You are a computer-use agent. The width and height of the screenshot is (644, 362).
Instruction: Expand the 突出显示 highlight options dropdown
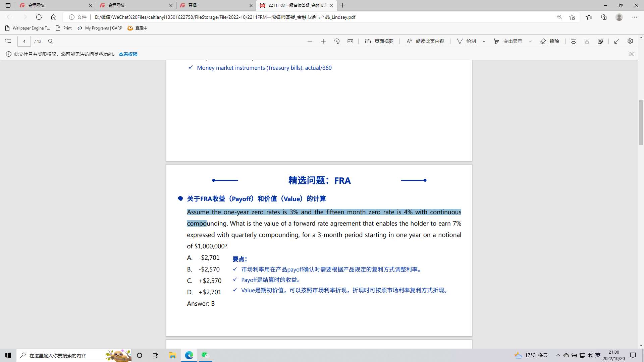(530, 41)
